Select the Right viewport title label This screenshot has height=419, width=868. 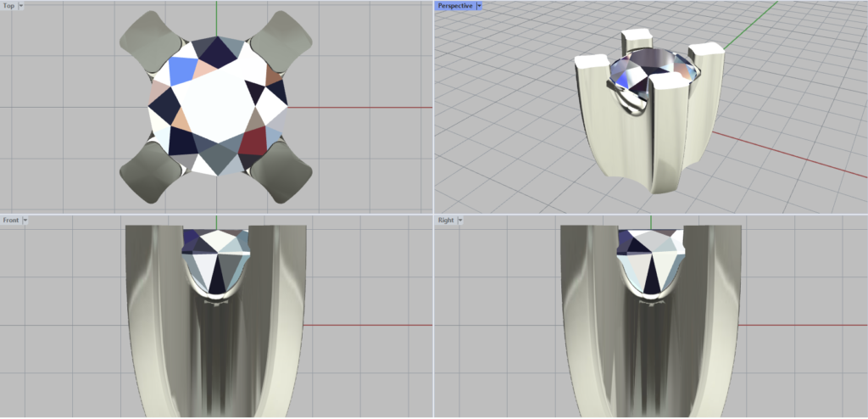[x=446, y=220]
